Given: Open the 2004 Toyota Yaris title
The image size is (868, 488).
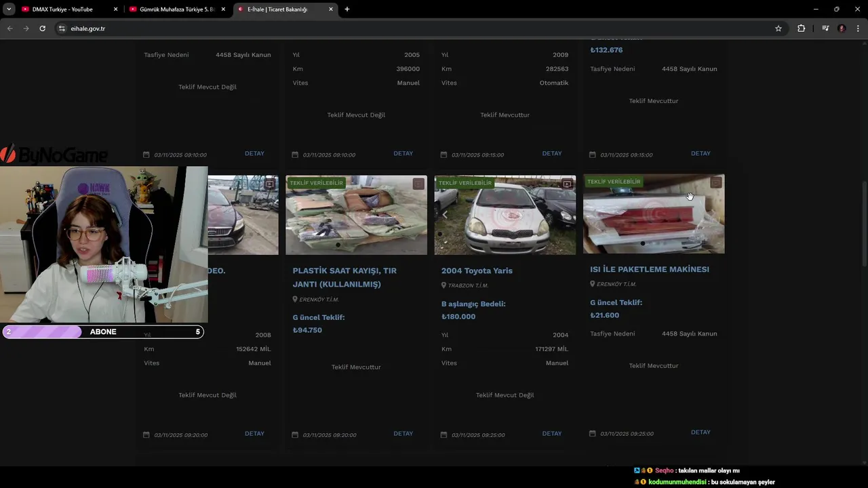Looking at the screenshot, I should 477,270.
